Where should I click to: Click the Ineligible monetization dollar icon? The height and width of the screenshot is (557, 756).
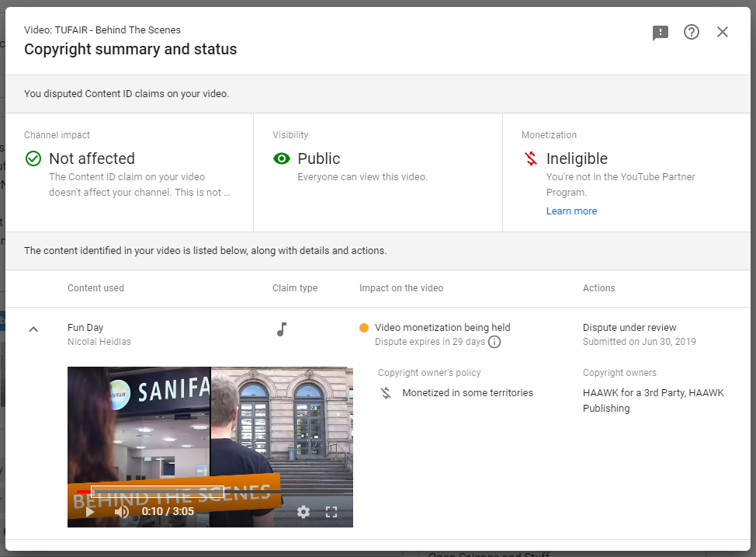(x=531, y=158)
